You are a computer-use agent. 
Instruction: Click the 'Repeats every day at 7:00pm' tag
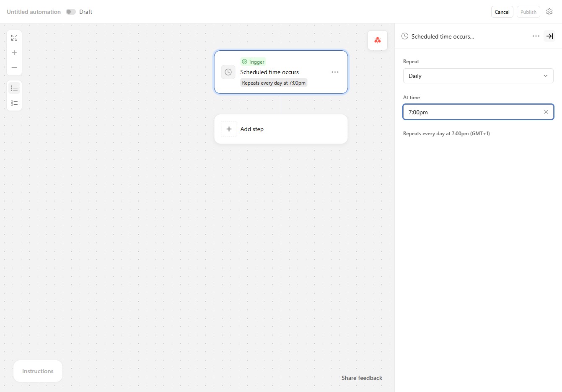pyautogui.click(x=274, y=83)
